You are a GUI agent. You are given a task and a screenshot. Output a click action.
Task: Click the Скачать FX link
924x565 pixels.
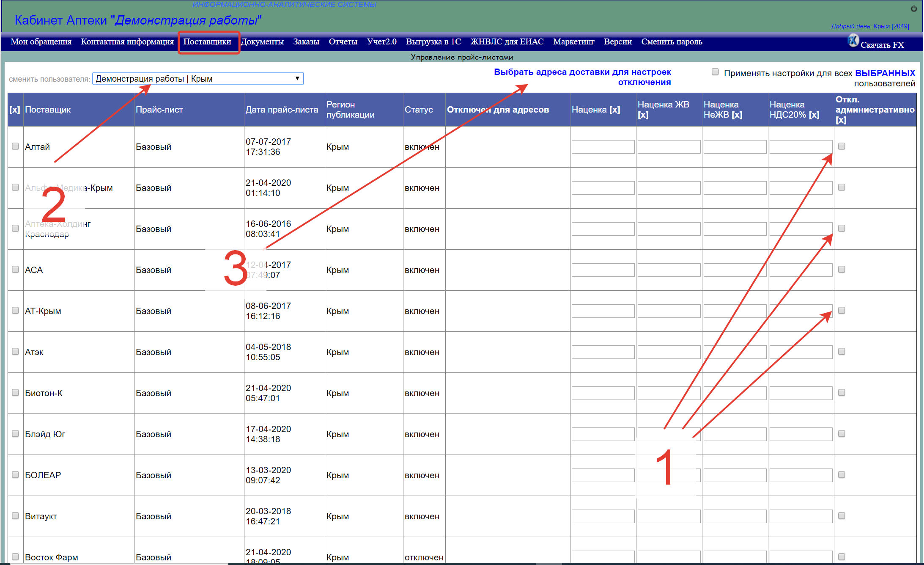pyautogui.click(x=882, y=45)
